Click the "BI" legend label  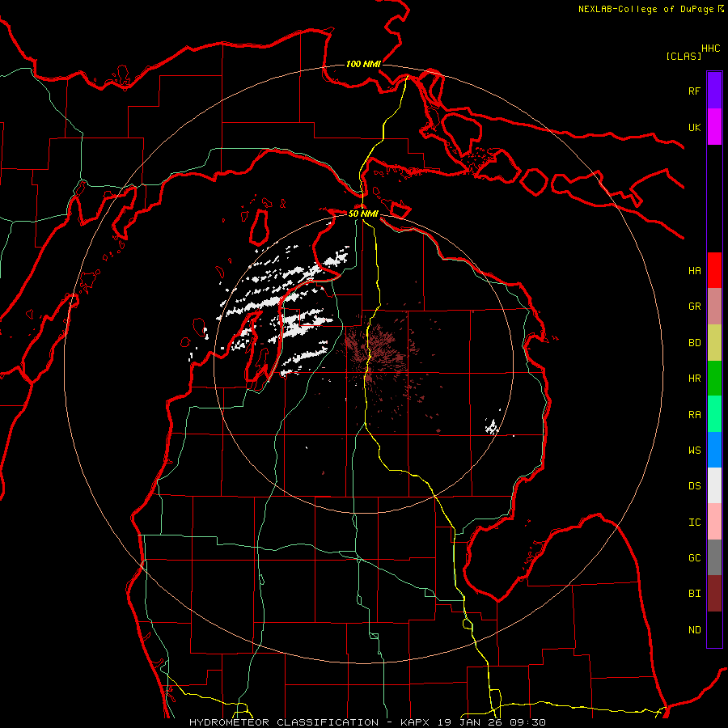click(x=694, y=594)
